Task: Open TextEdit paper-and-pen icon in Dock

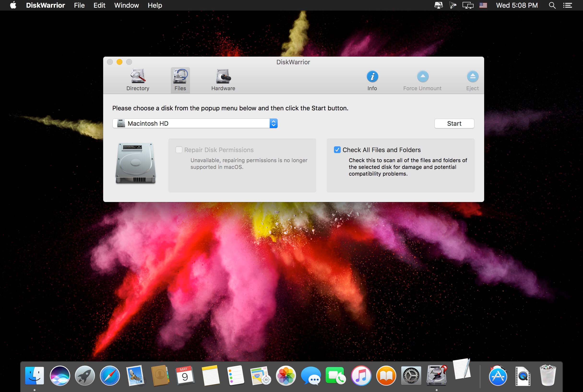Action: point(462,369)
